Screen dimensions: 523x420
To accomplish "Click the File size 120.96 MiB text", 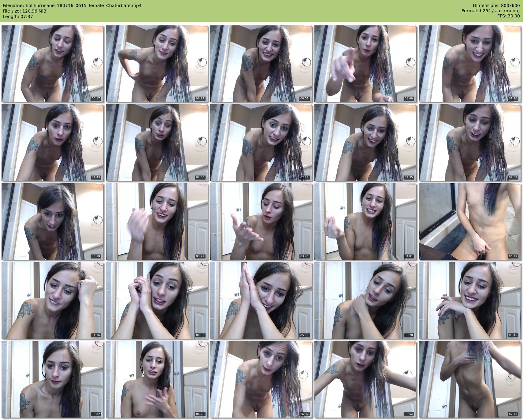I will [x=24, y=11].
